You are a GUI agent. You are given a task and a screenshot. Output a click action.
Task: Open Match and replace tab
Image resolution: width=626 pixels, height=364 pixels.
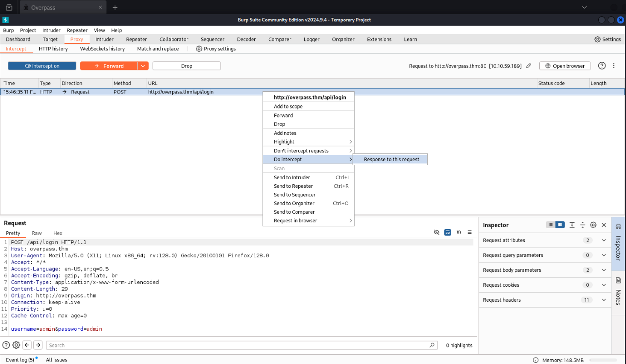pyautogui.click(x=158, y=49)
